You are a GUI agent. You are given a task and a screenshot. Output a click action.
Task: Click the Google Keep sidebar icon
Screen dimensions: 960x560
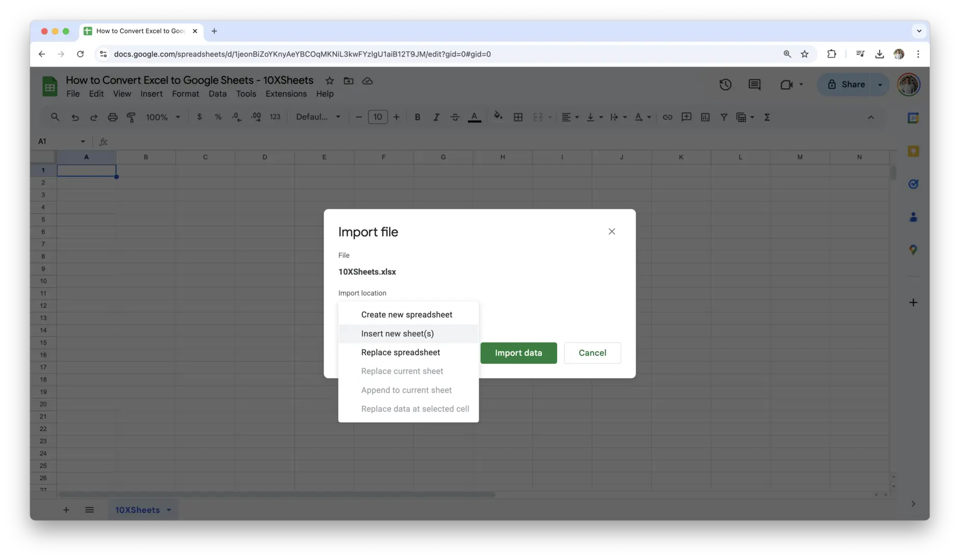coord(913,151)
